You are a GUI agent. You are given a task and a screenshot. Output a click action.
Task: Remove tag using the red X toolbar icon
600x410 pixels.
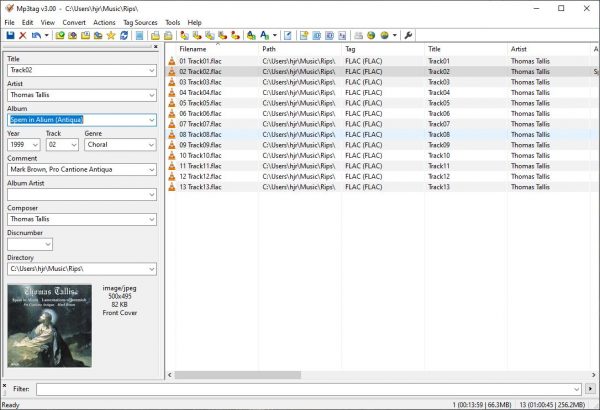point(23,36)
